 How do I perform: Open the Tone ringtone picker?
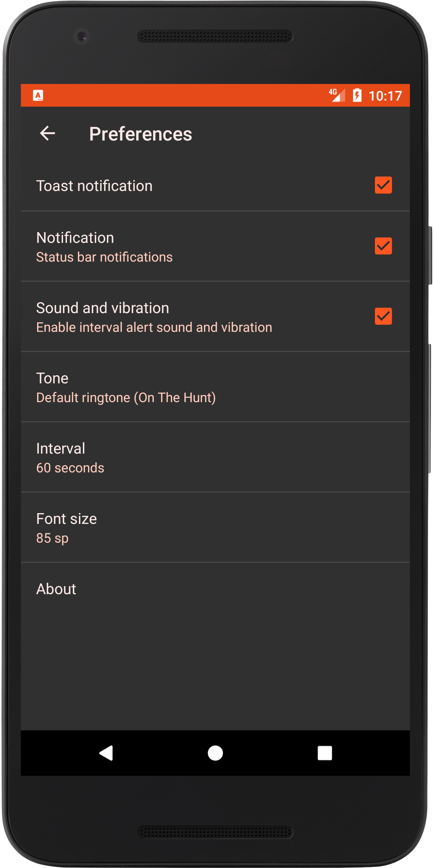[x=215, y=387]
